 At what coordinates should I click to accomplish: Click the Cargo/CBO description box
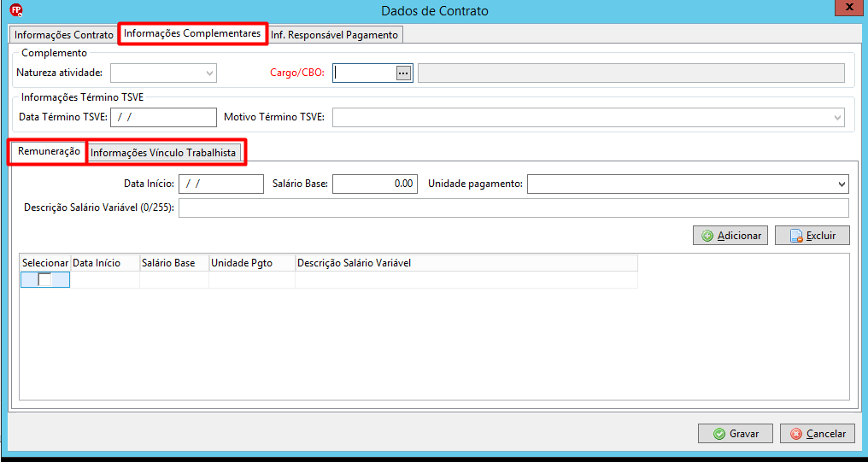(x=631, y=73)
